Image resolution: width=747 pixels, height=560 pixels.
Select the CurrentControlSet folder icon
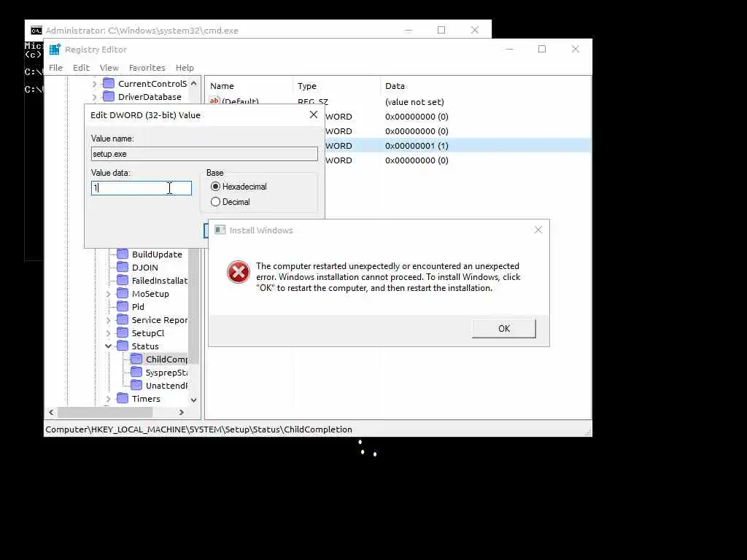[109, 83]
